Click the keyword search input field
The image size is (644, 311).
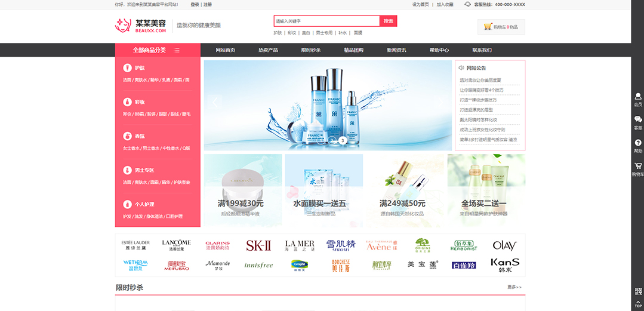coord(326,21)
